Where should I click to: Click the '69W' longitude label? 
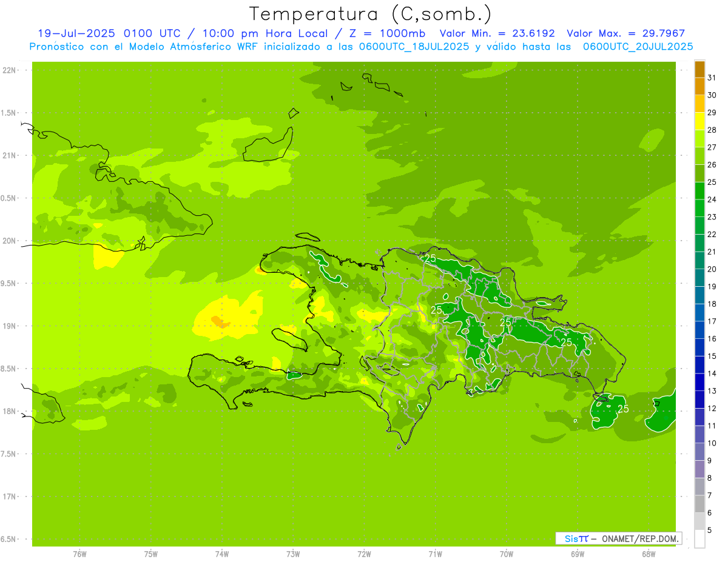tap(578, 554)
